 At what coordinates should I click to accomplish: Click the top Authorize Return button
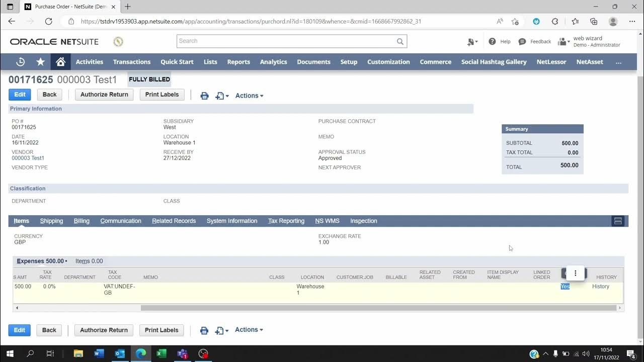pos(104,95)
